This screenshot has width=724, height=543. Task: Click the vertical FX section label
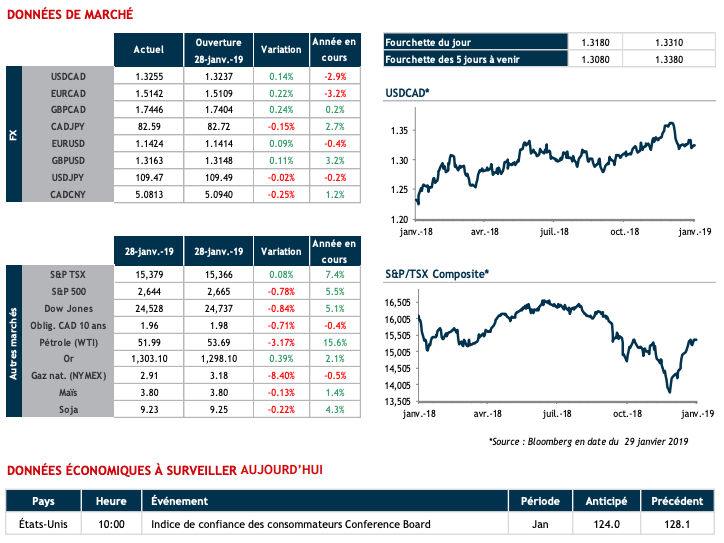click(x=13, y=135)
